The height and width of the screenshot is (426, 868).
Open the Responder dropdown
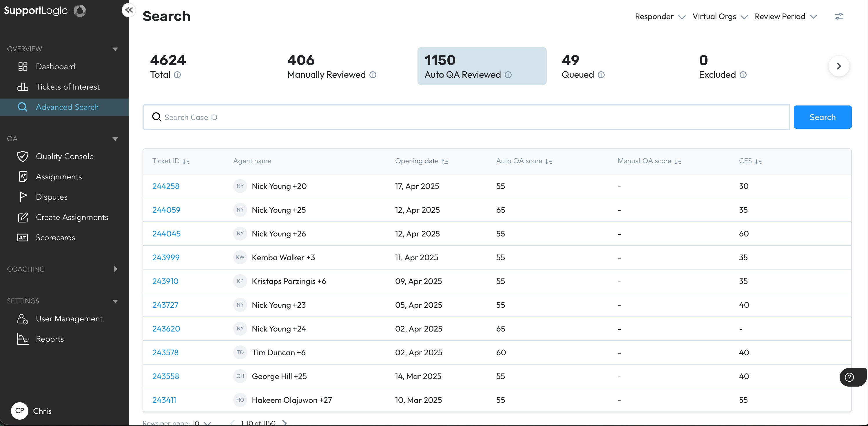click(x=659, y=17)
